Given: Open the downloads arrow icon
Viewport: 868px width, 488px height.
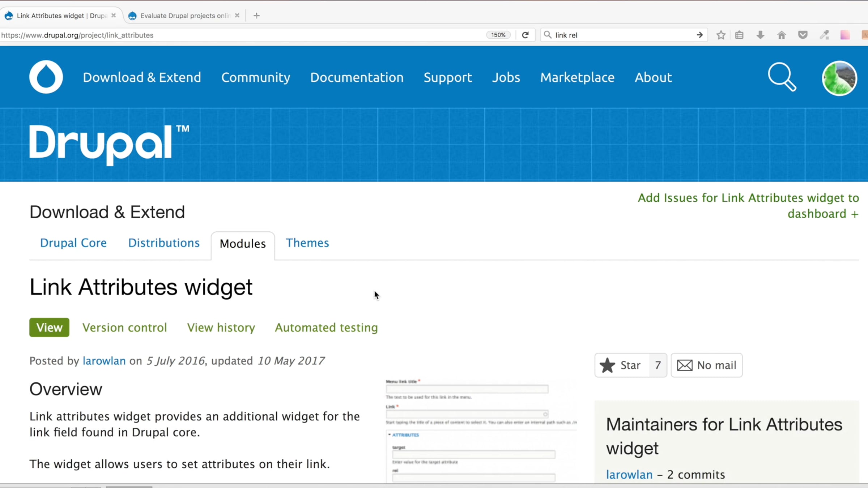Looking at the screenshot, I should coord(760,35).
